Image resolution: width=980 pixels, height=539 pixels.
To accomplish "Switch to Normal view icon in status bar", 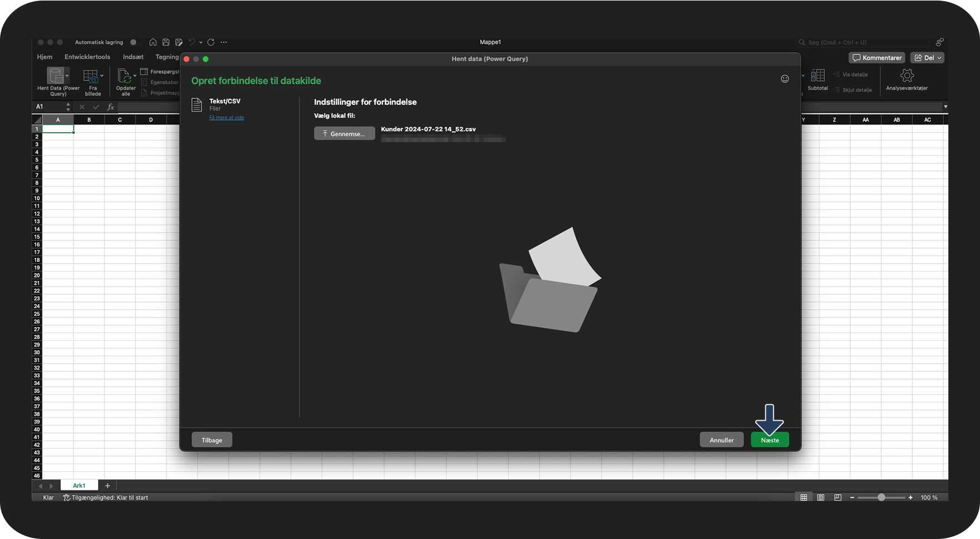I will [804, 497].
